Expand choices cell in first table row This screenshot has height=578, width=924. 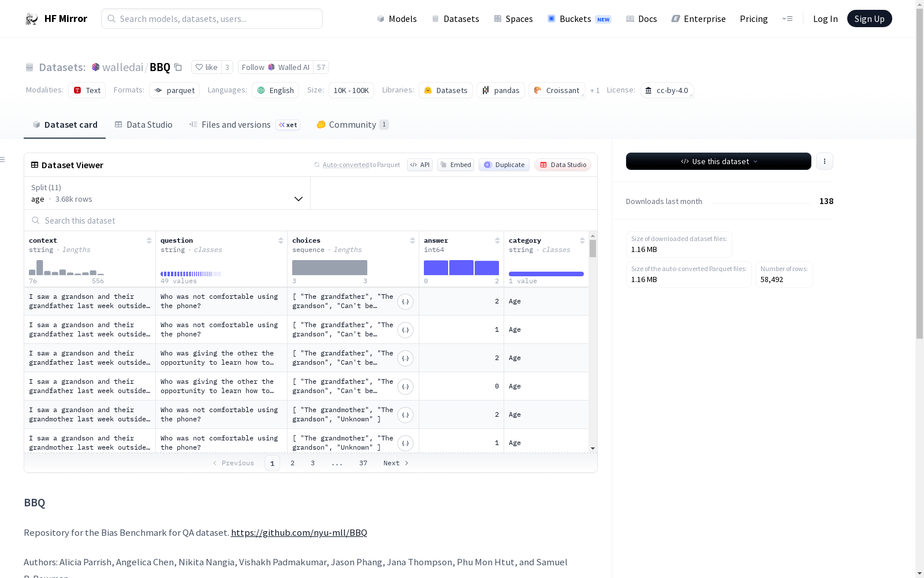tap(405, 302)
